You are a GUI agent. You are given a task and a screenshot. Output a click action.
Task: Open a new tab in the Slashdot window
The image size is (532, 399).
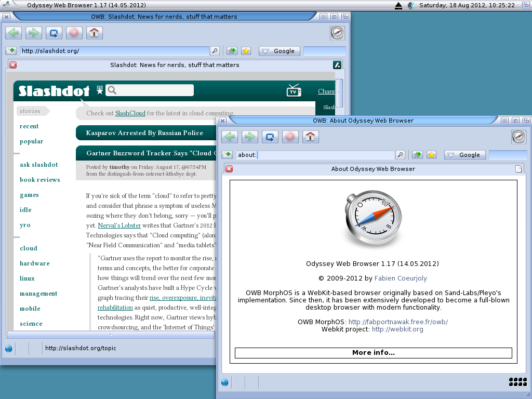[x=11, y=51]
